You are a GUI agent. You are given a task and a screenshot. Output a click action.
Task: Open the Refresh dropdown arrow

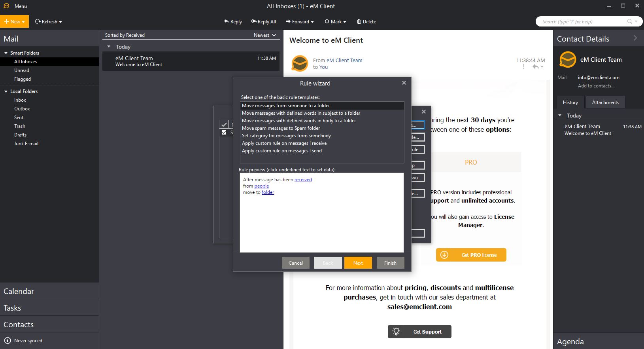coord(60,22)
